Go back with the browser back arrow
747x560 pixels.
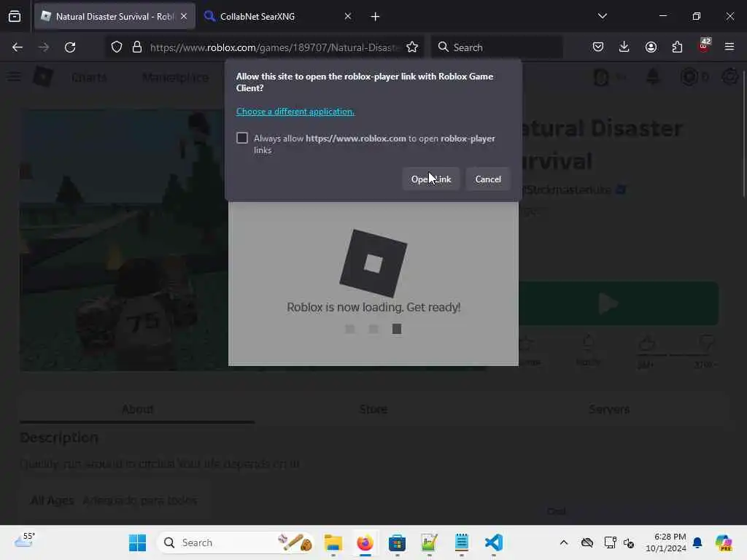(x=18, y=47)
